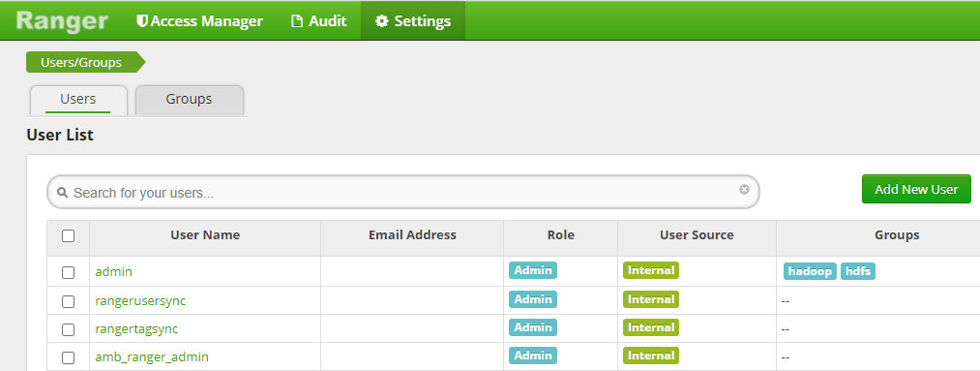Open the rangerusersync user link
The width and height of the screenshot is (980, 371).
(x=140, y=301)
